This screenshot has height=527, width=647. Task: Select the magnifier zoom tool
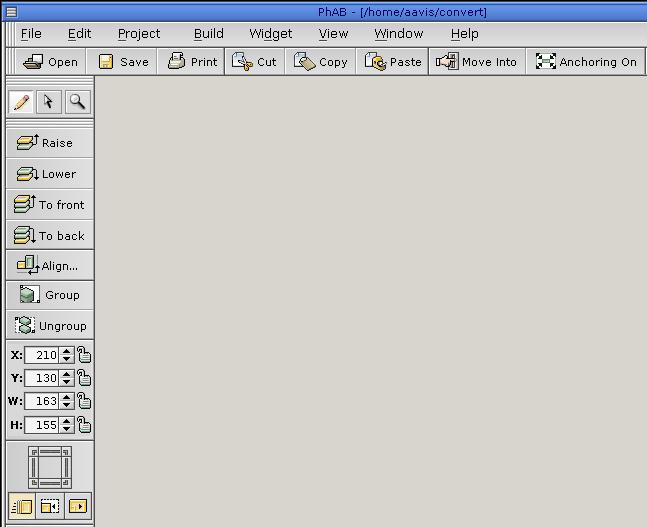coord(76,102)
